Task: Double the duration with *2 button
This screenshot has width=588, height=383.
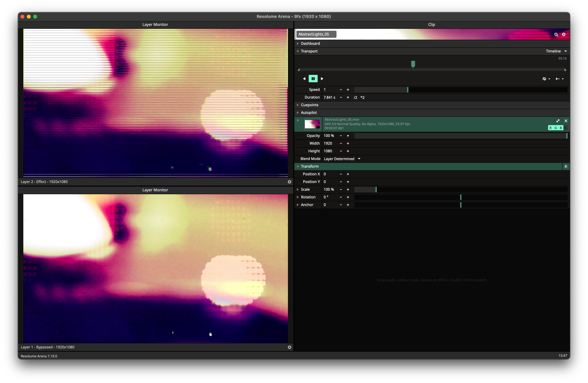Action: [x=362, y=98]
